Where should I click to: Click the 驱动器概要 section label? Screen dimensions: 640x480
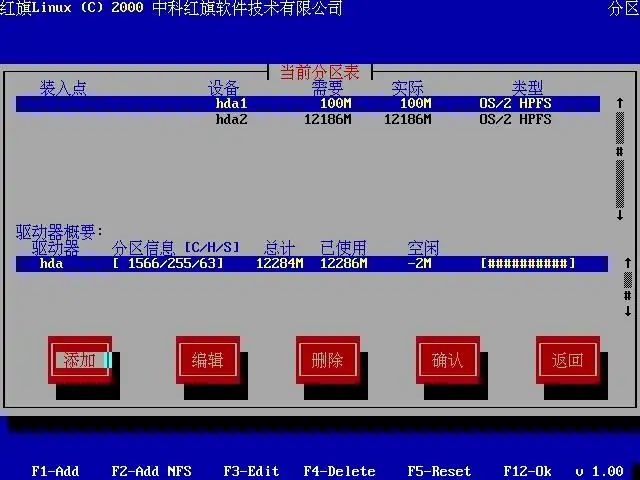(x=59, y=231)
